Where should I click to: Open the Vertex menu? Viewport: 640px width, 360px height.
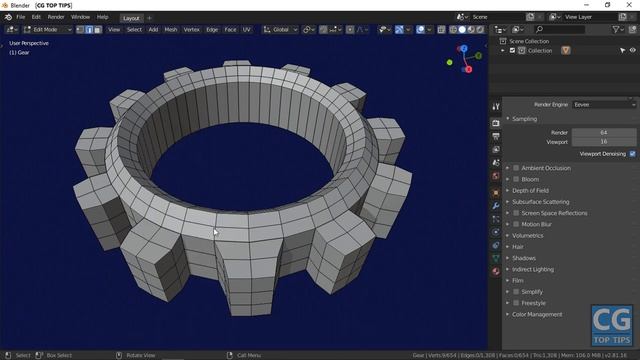point(191,29)
